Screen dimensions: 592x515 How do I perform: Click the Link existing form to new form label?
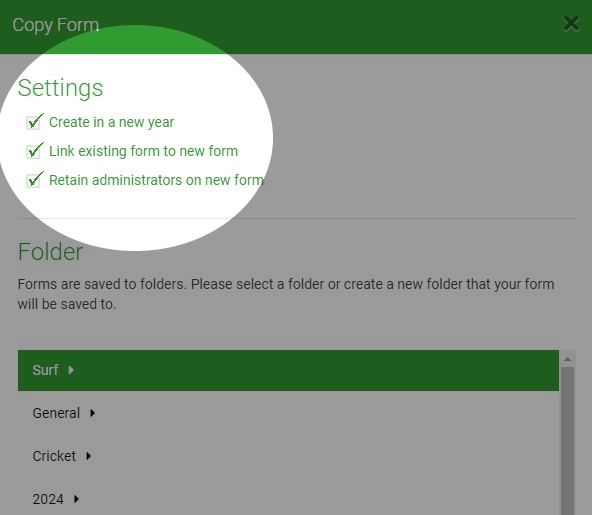[143, 151]
